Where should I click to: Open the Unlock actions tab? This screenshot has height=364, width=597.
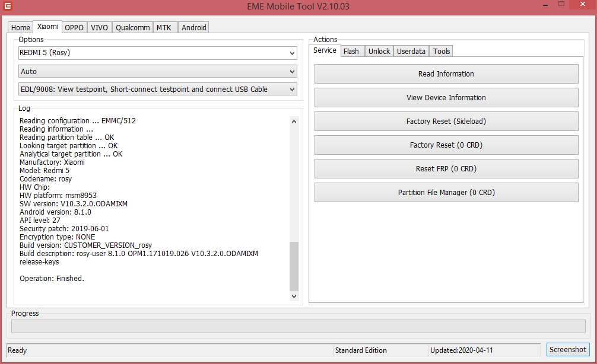click(379, 52)
